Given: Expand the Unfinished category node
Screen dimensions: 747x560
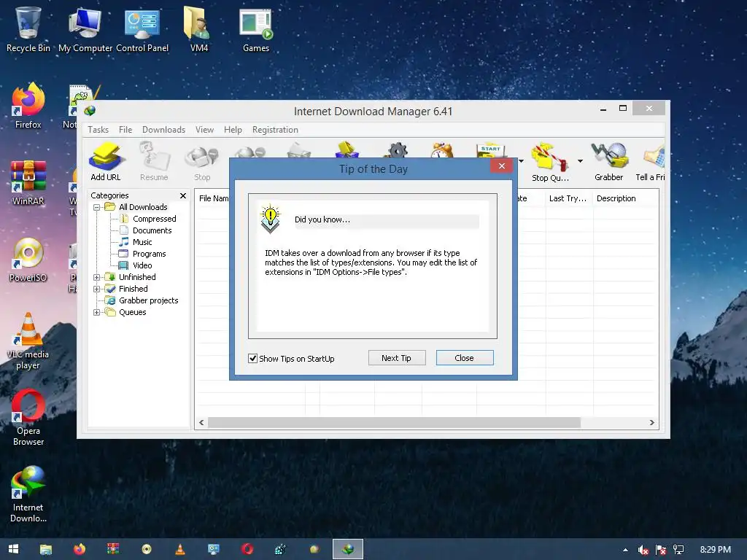Looking at the screenshot, I should pos(97,277).
